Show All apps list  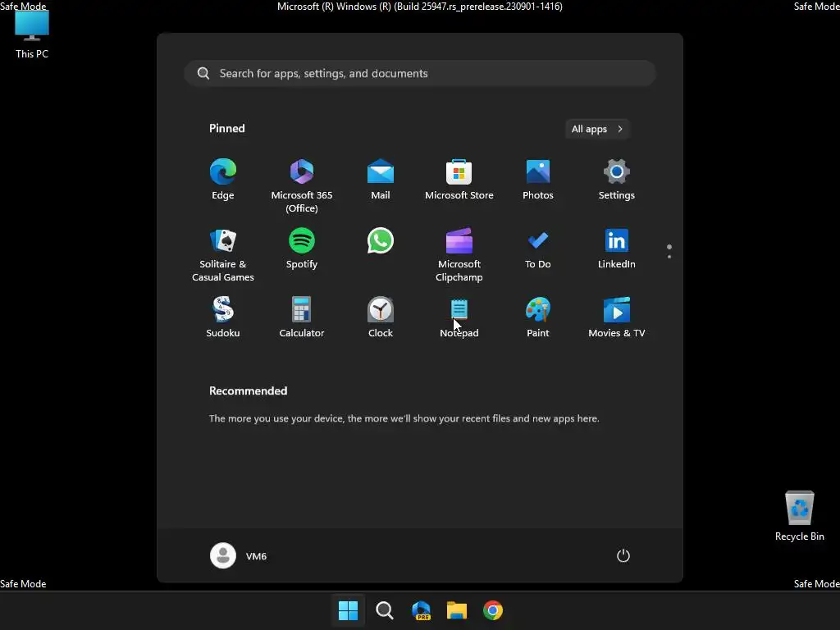[597, 129]
